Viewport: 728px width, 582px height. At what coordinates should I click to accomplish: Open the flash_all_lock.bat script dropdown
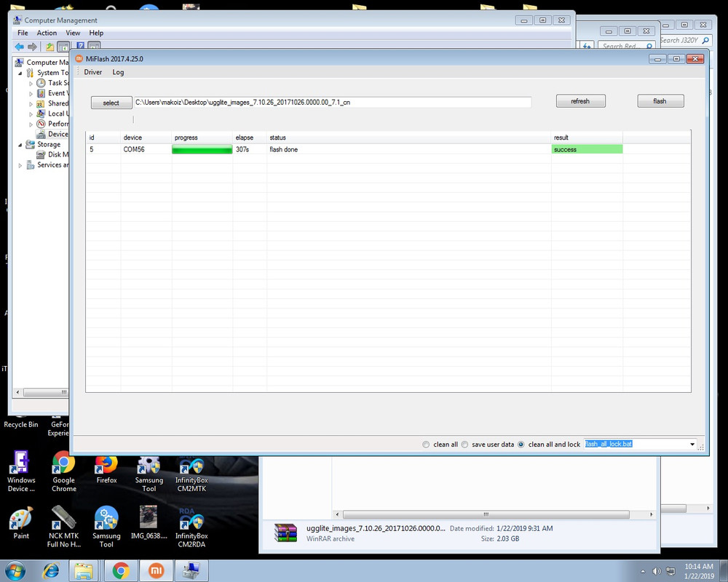click(x=692, y=445)
